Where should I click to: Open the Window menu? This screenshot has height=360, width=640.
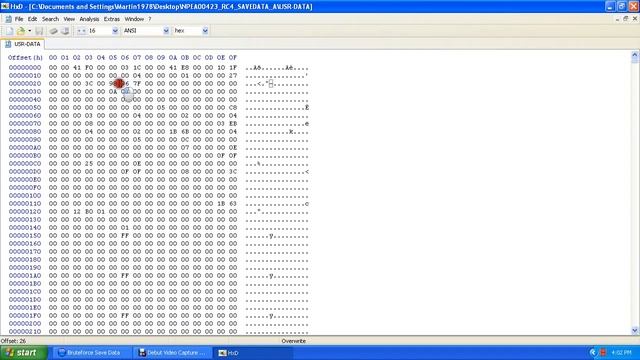click(x=134, y=19)
